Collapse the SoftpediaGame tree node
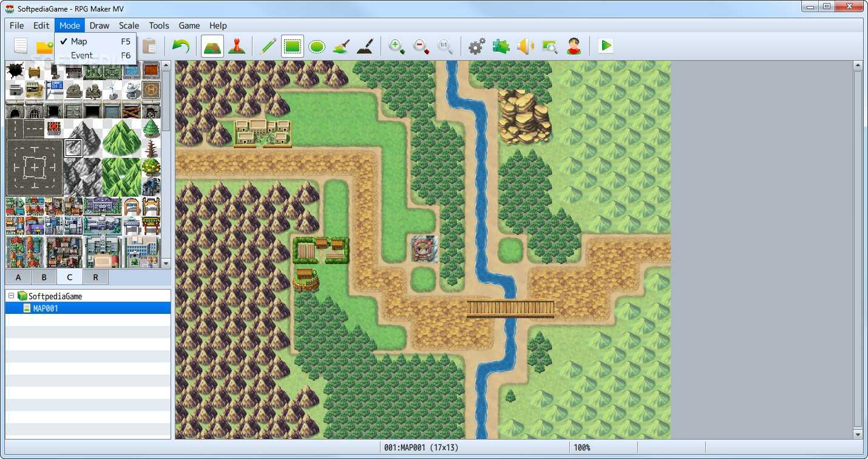 pyautogui.click(x=11, y=296)
